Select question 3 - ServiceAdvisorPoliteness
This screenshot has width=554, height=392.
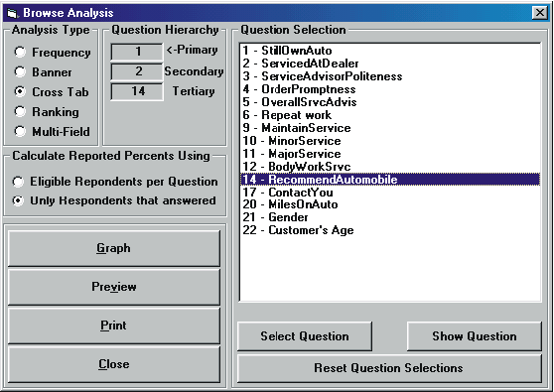point(390,76)
